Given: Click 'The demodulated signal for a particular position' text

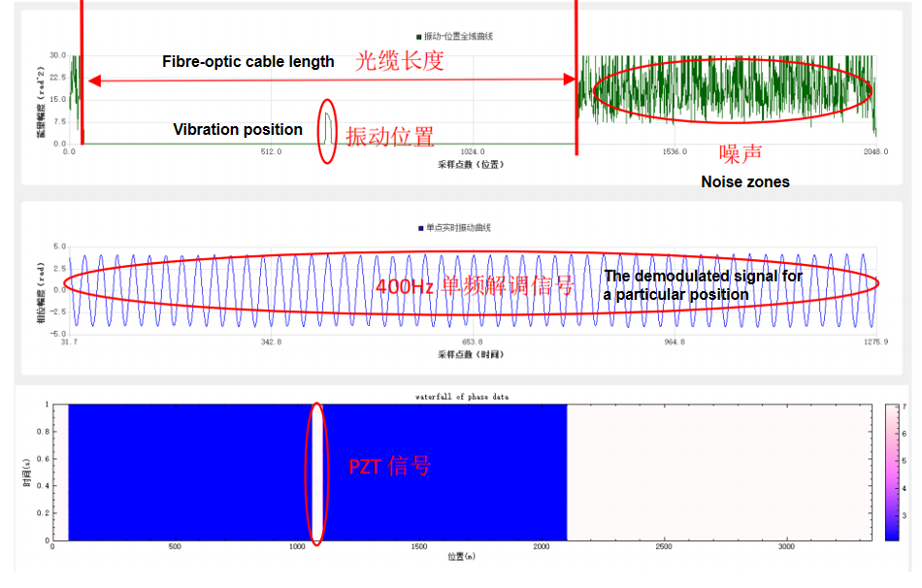Looking at the screenshot, I should 704,285.
